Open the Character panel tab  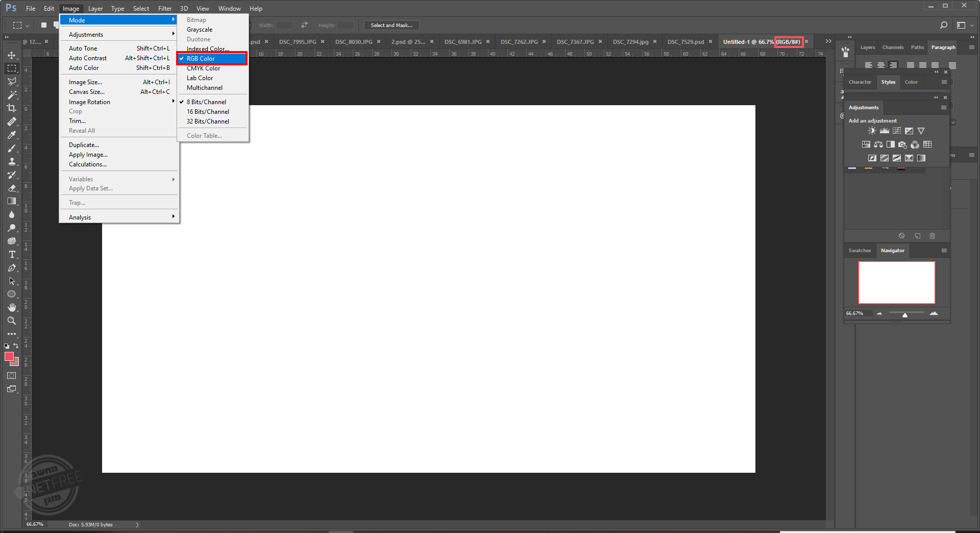point(860,82)
